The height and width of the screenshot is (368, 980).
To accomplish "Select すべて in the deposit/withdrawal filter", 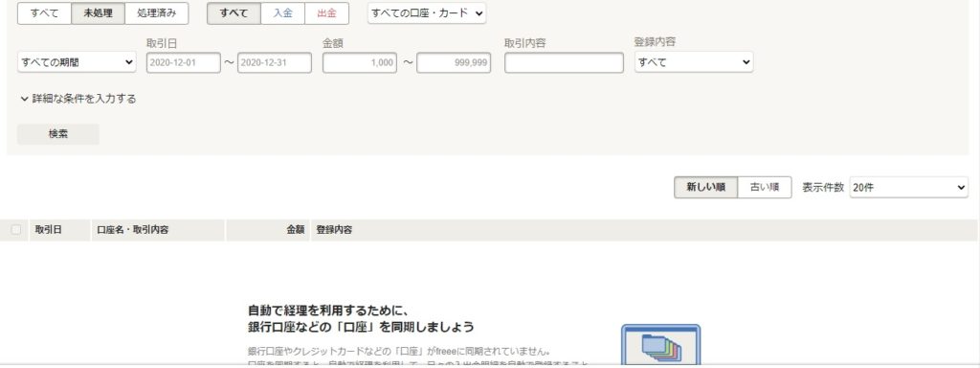I will (x=234, y=13).
